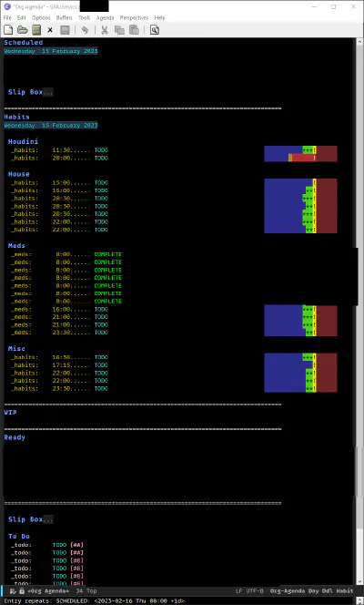Click the Meds habit consistency graph
Image resolution: width=364 pixels, height=605 pixels.
[300, 321]
